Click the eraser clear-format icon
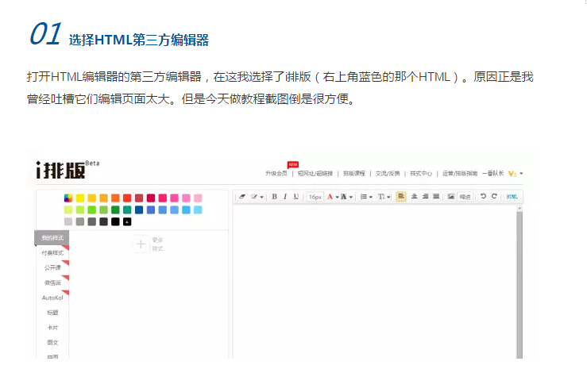The height and width of the screenshot is (392, 587). (242, 197)
